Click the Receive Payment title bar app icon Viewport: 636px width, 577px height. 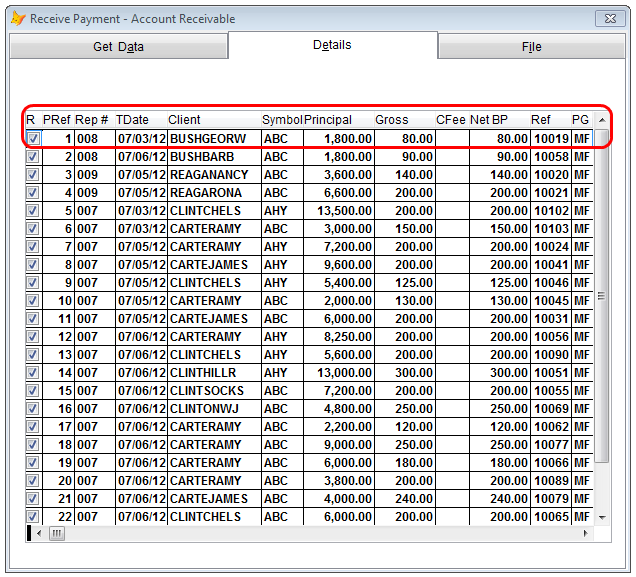click(x=18, y=18)
